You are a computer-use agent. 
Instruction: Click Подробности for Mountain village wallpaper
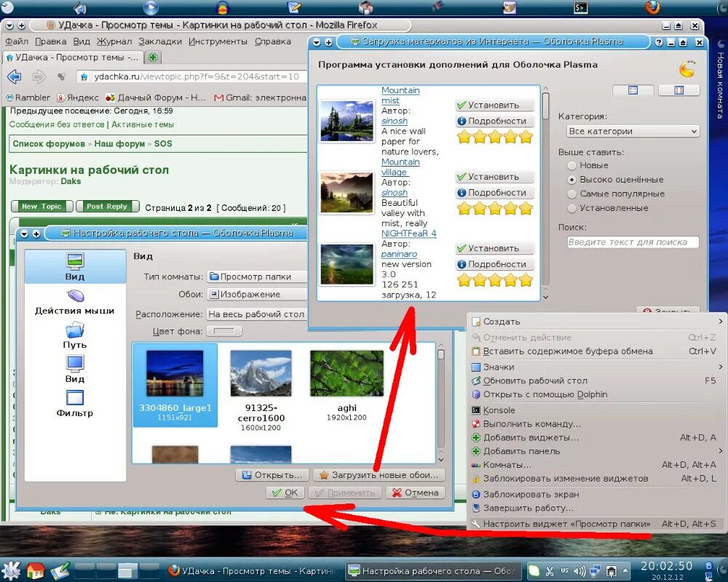point(495,193)
